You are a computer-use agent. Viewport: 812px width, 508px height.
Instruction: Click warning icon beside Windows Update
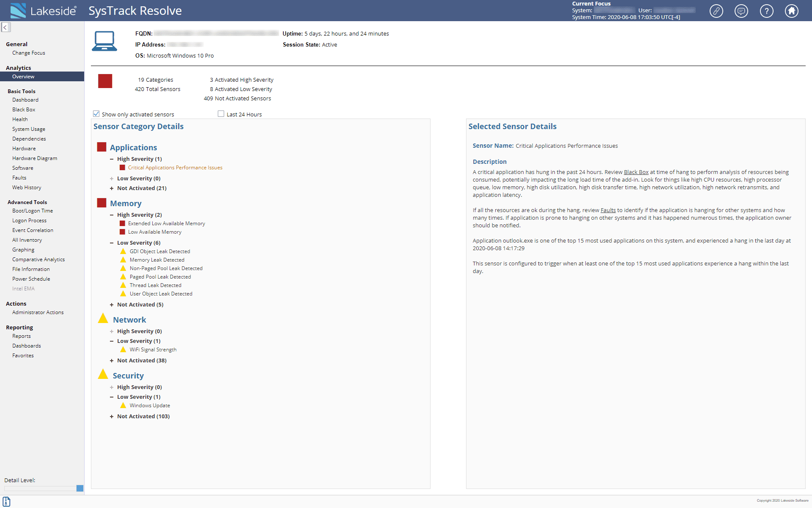tap(123, 406)
